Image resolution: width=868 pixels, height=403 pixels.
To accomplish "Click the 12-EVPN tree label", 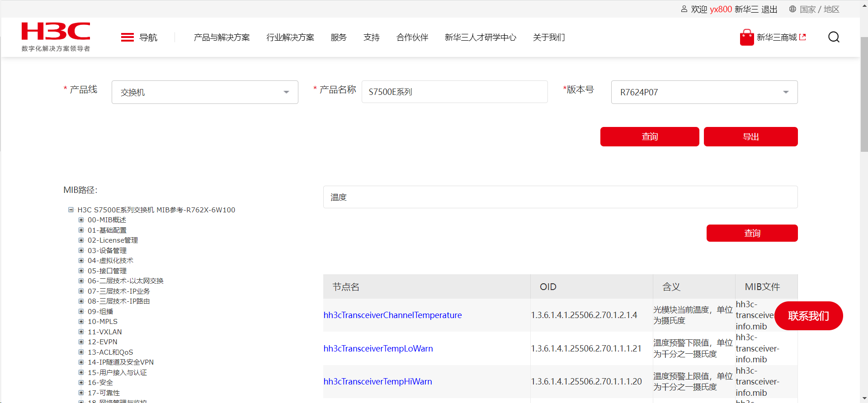I will point(103,342).
